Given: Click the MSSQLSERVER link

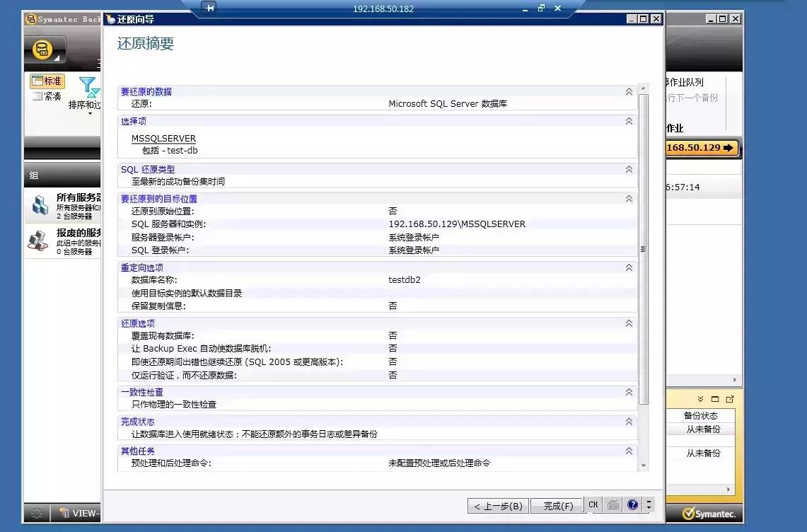Looking at the screenshot, I should pyautogui.click(x=163, y=139).
